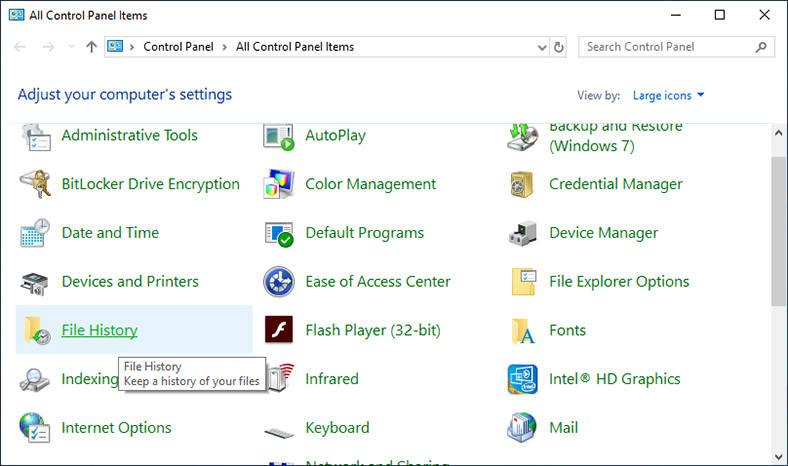Open the Device Manager link
This screenshot has width=788, height=466.
pos(604,233)
